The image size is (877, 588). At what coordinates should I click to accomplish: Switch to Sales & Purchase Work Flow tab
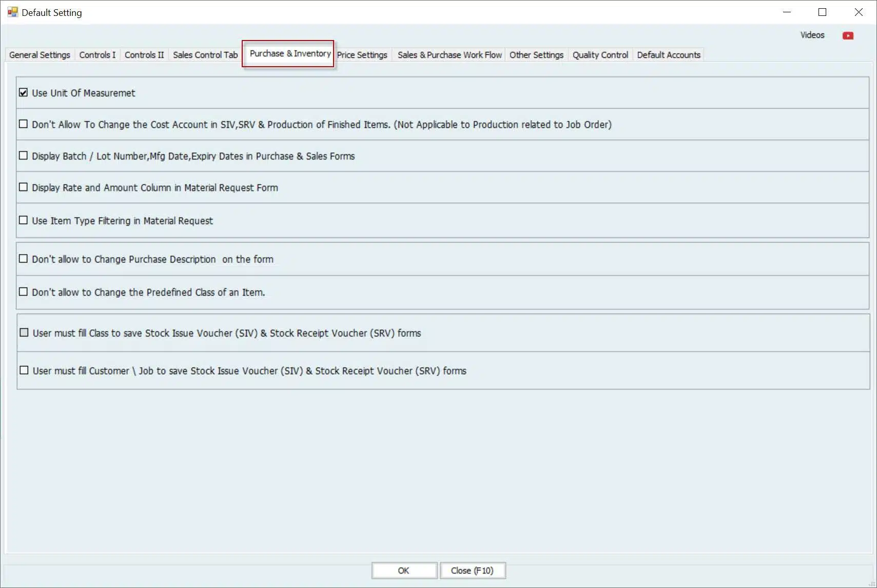(x=450, y=55)
